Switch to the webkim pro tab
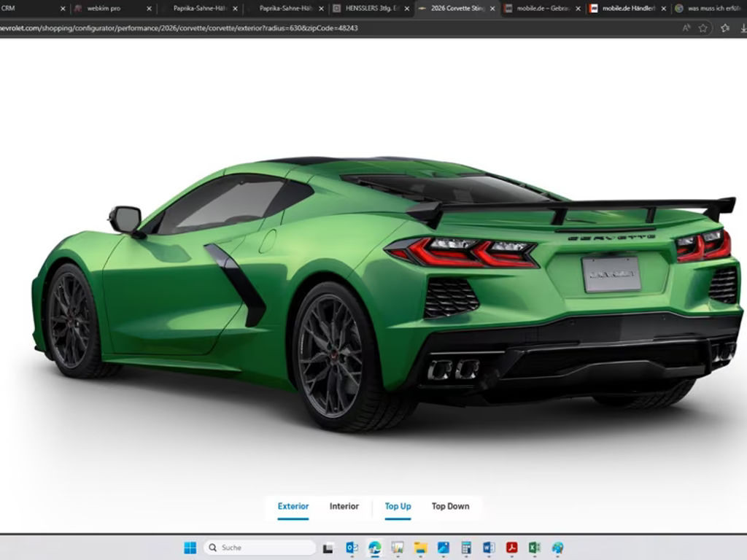747x560 pixels. [x=113, y=9]
